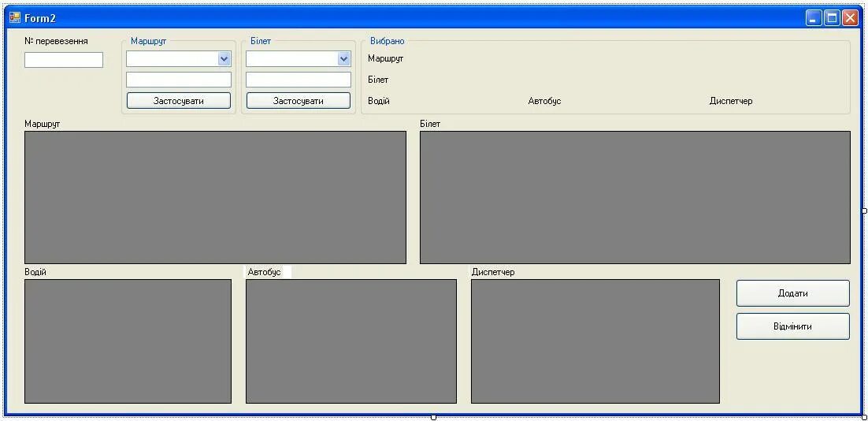This screenshot has height=421, width=868.
Task: Click the № перевезення label
Action: pyautogui.click(x=56, y=41)
